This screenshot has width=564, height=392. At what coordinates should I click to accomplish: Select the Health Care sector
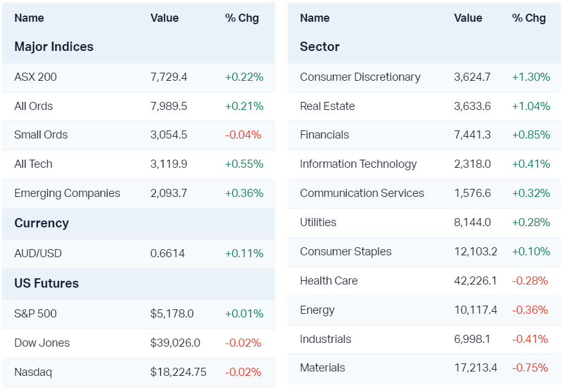coord(329,281)
